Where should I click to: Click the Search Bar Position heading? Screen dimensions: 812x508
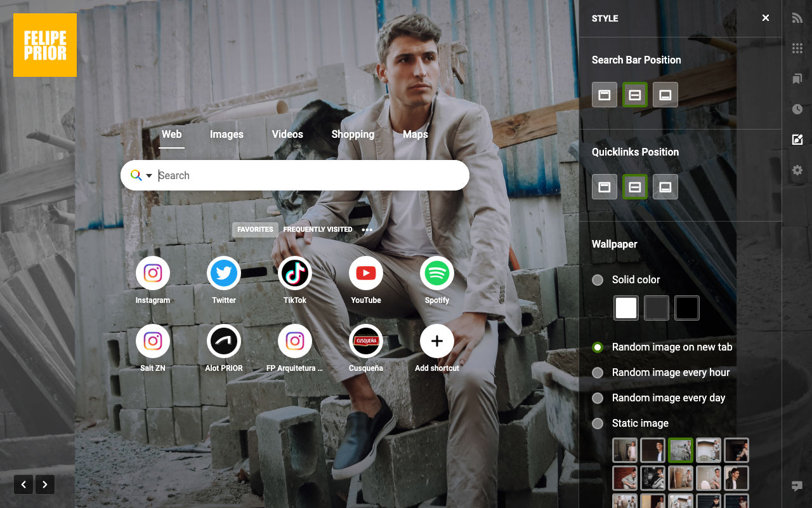click(x=636, y=60)
